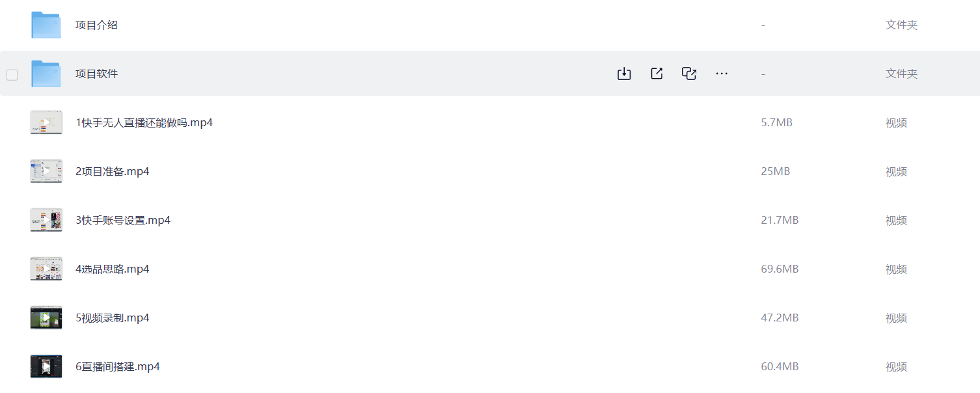The height and width of the screenshot is (393, 980).
Task: Open more options for 项目软件 folder
Action: click(722, 74)
